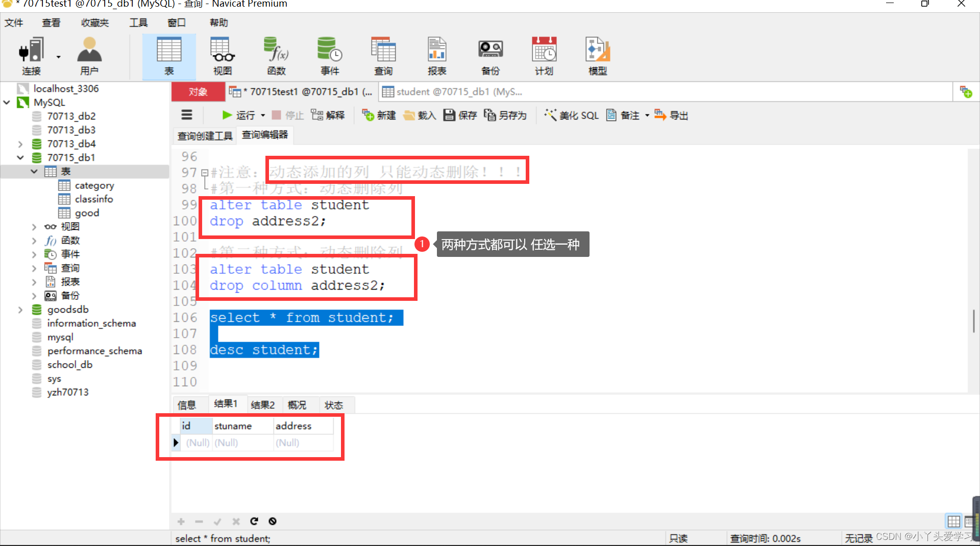Run the query with 运行 button
The image size is (980, 546).
coord(238,115)
